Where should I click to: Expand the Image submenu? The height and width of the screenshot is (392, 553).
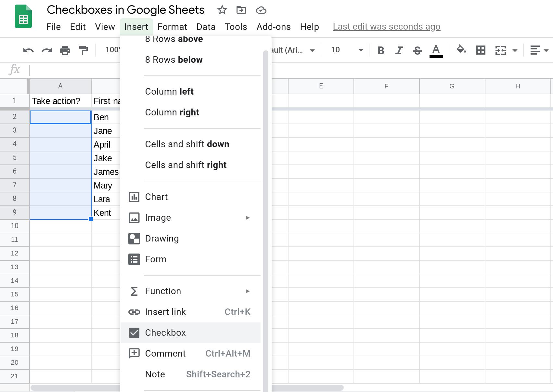(x=191, y=218)
